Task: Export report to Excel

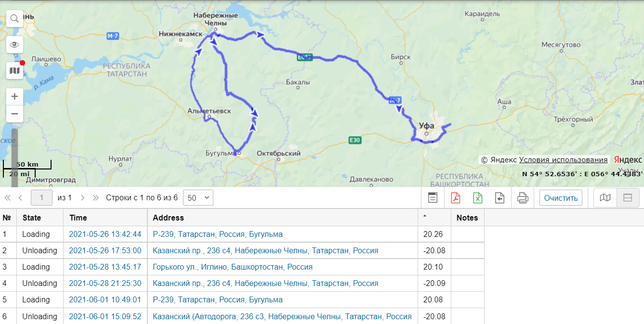Action: pyautogui.click(x=477, y=198)
